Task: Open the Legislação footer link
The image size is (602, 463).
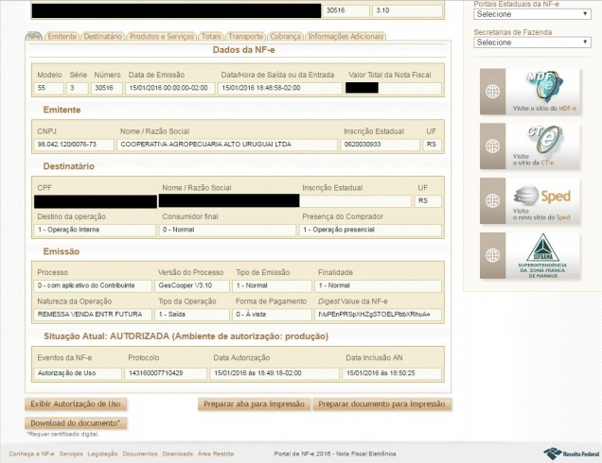Action: point(103,453)
